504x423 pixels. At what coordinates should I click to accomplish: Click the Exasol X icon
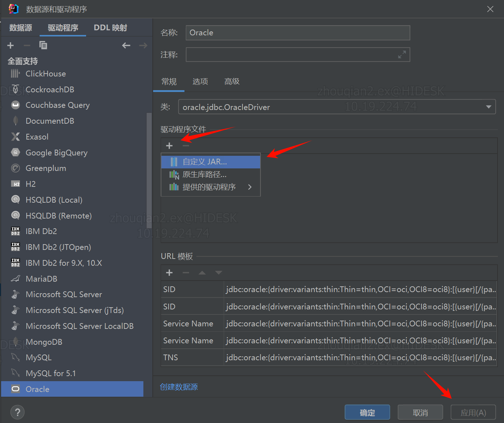(x=15, y=137)
